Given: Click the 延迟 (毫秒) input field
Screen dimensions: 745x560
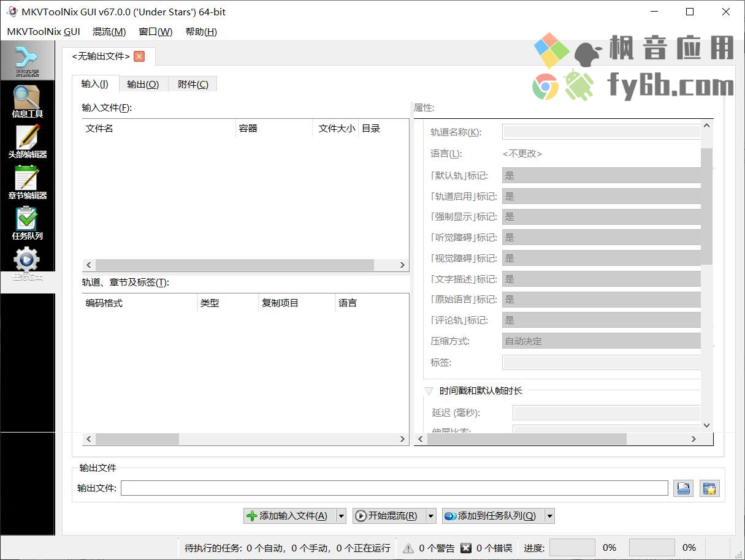Looking at the screenshot, I should tap(606, 413).
